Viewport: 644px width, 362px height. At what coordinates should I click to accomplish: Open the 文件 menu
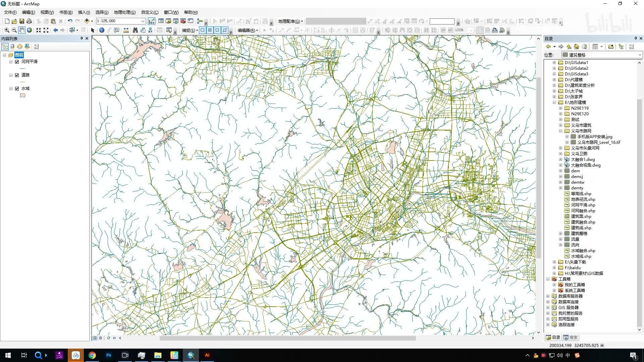(10, 12)
